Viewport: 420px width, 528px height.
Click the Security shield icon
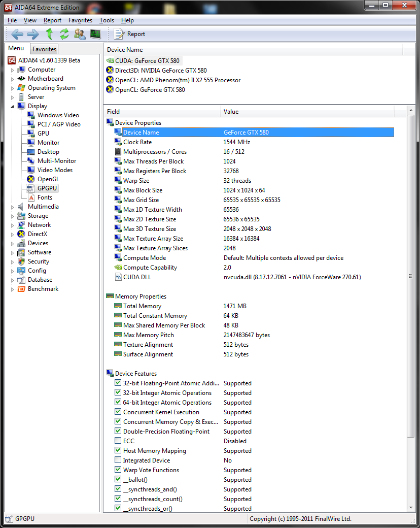tap(21, 261)
